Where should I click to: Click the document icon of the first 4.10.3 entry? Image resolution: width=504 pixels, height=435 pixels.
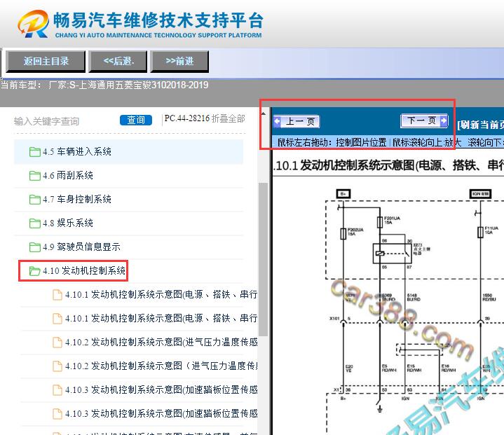pos(57,389)
